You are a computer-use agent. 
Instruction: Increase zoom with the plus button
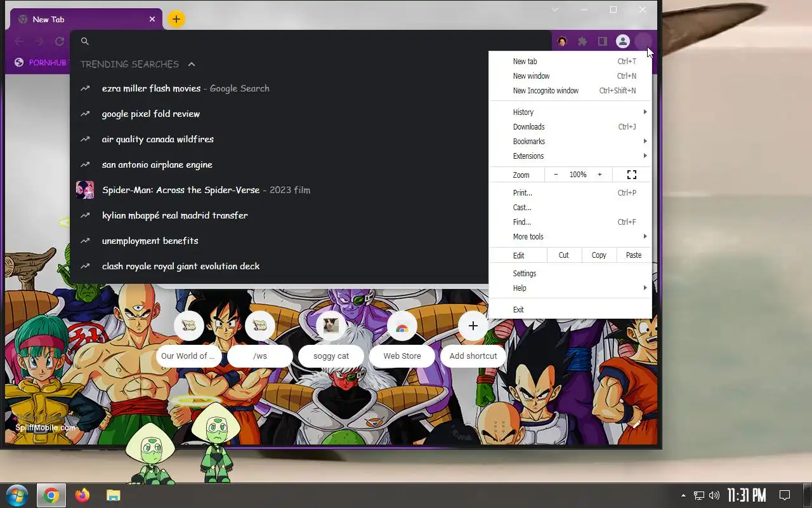599,175
